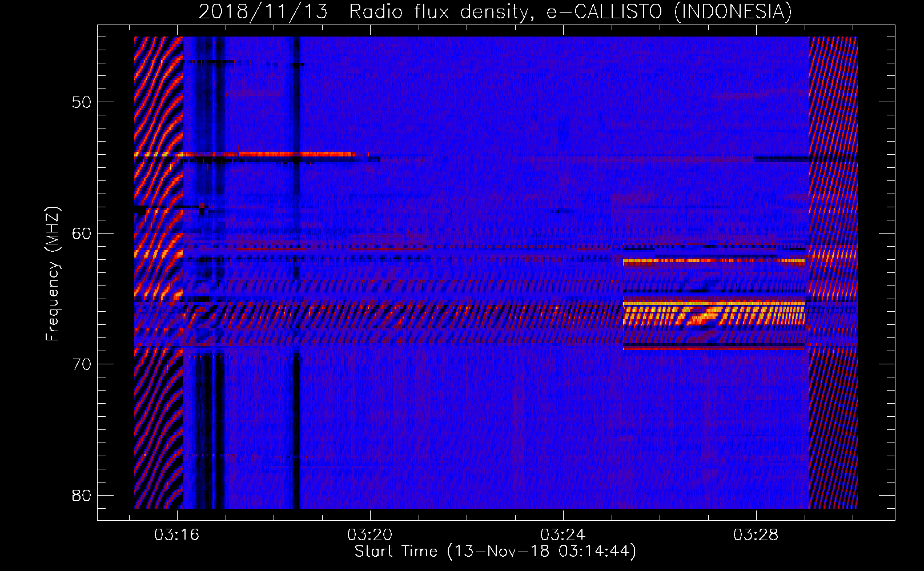Screen dimensions: 924x571
Task: Click the 'e-CALLISTO (INDONESIA)' title text
Action: click(x=669, y=11)
